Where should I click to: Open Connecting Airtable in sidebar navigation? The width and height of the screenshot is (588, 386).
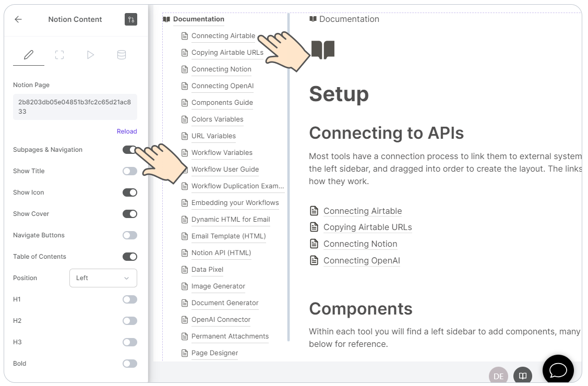[x=223, y=36]
